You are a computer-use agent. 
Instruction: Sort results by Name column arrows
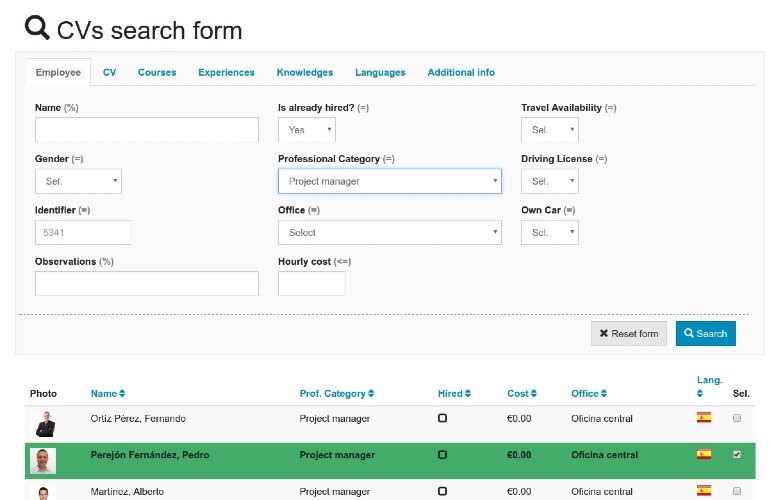pyautogui.click(x=122, y=394)
